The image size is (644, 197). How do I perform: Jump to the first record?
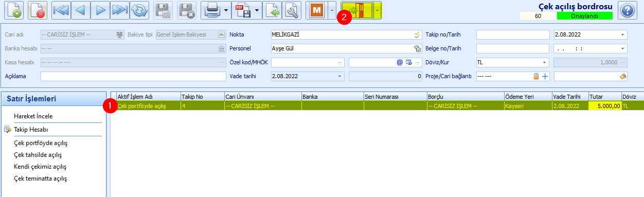coord(61,10)
